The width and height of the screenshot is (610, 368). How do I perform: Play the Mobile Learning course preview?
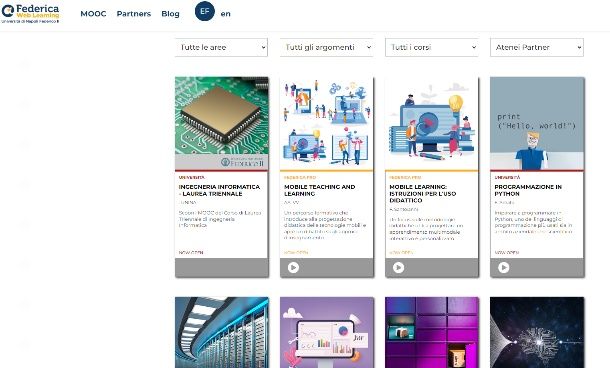(x=398, y=267)
